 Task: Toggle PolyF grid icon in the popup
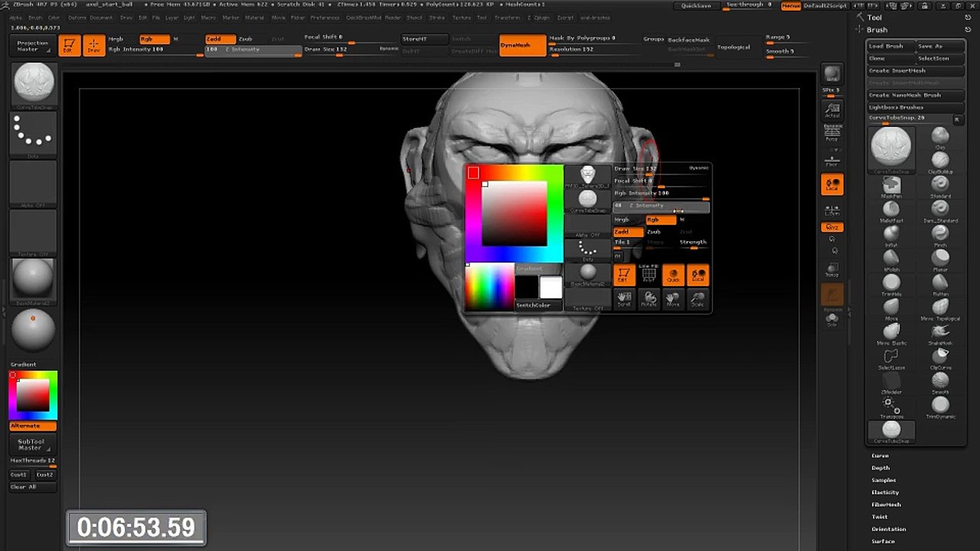(x=648, y=274)
